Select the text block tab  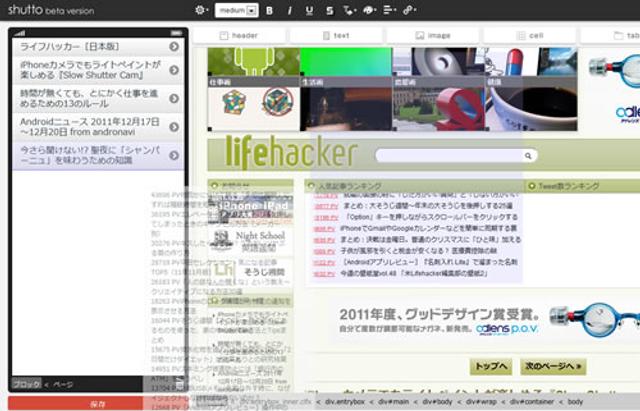point(336,36)
